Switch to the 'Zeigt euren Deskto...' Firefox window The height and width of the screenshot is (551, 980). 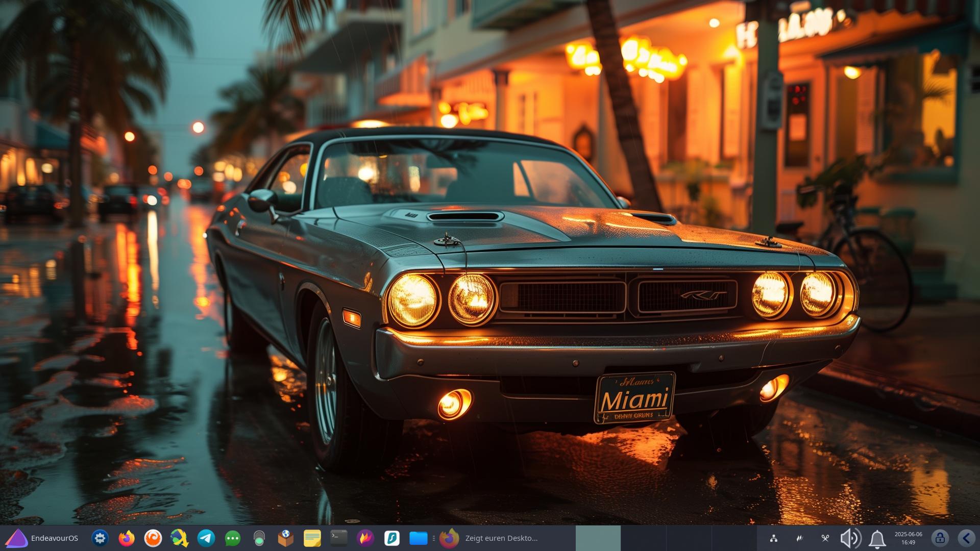coord(500,538)
